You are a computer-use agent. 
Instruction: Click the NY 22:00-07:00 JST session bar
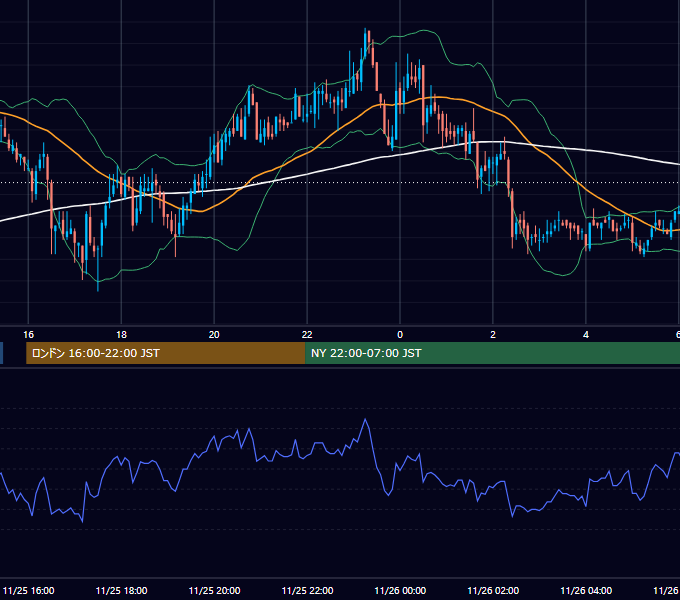[x=493, y=353]
